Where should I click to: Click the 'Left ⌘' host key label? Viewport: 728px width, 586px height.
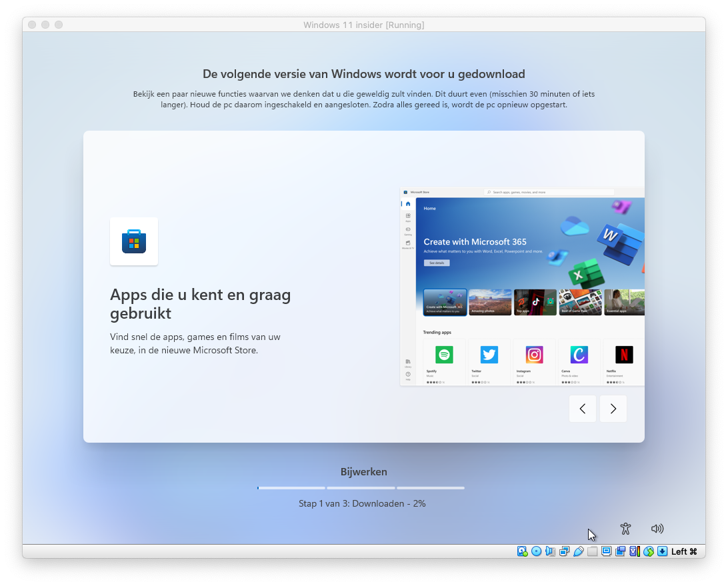[x=684, y=551]
